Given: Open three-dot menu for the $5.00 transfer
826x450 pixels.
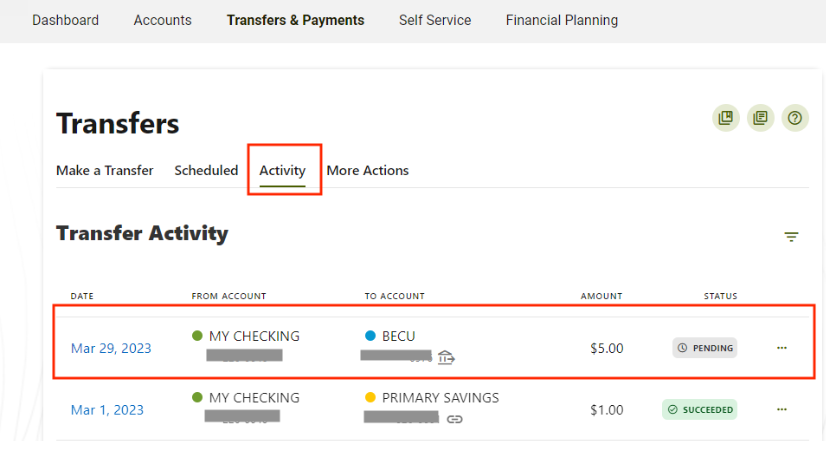Looking at the screenshot, I should coord(782,348).
